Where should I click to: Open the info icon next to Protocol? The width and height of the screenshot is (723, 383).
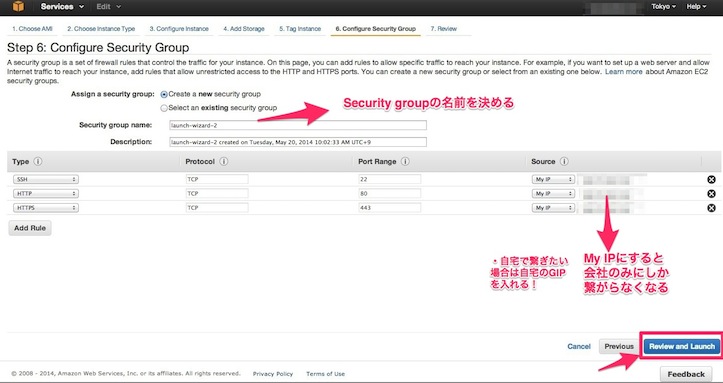pos(224,162)
